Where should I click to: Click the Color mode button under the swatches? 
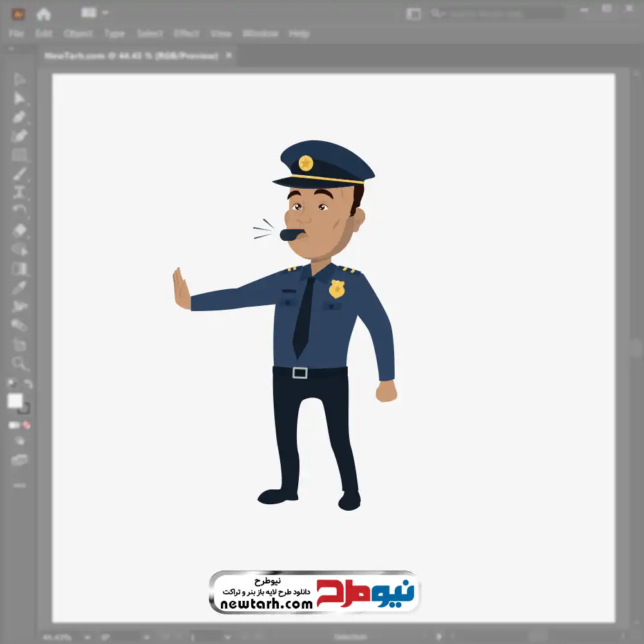click(14, 425)
